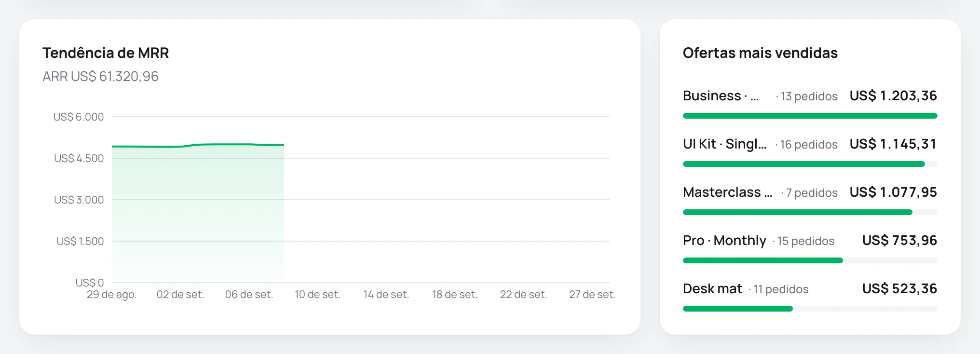Image resolution: width=980 pixels, height=354 pixels.
Task: Click the Tendência de MRR card title
Action: click(x=106, y=53)
